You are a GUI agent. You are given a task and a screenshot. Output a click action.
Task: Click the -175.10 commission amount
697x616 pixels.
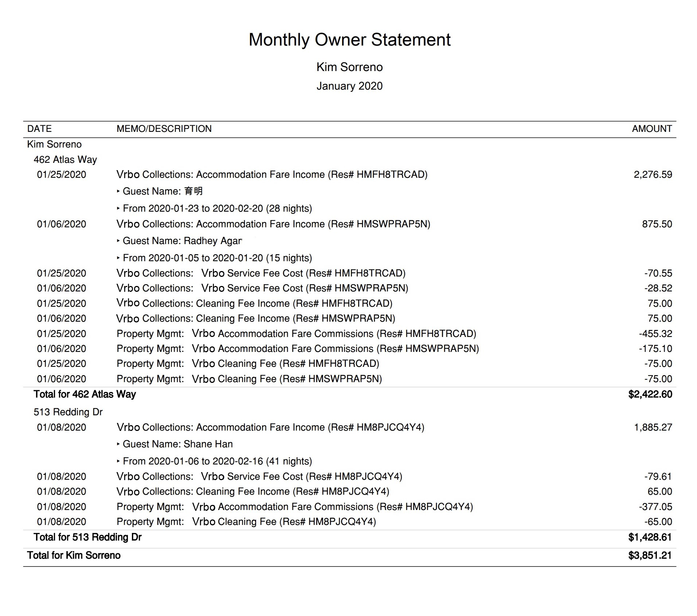pyautogui.click(x=655, y=349)
